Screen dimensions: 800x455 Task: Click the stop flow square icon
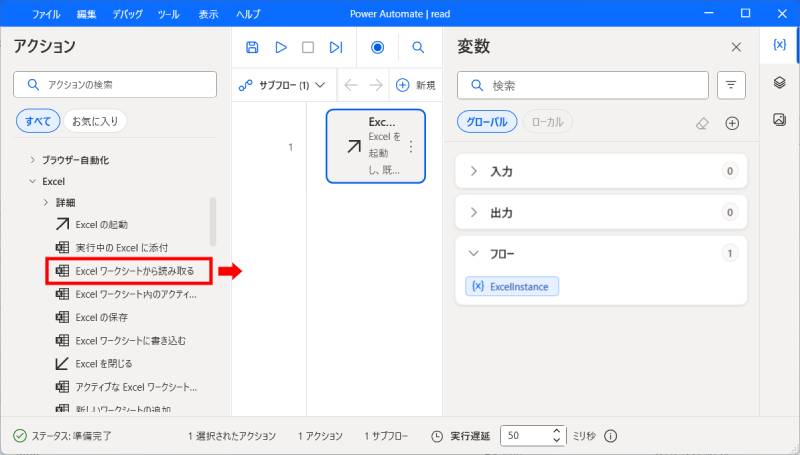(x=308, y=47)
